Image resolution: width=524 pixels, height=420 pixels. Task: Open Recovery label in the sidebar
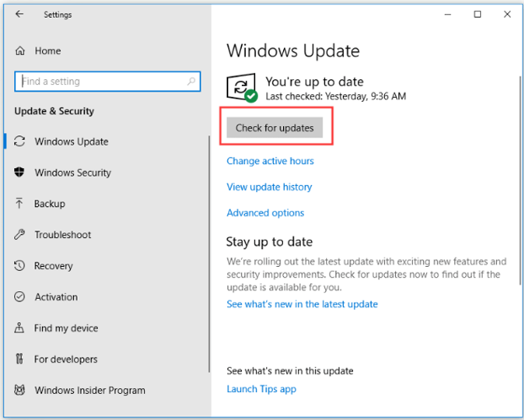[53, 266]
